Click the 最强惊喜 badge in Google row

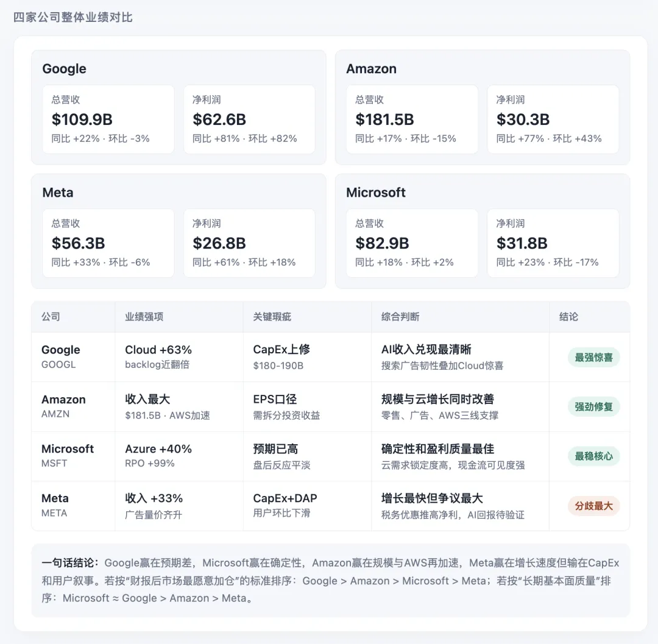point(593,357)
